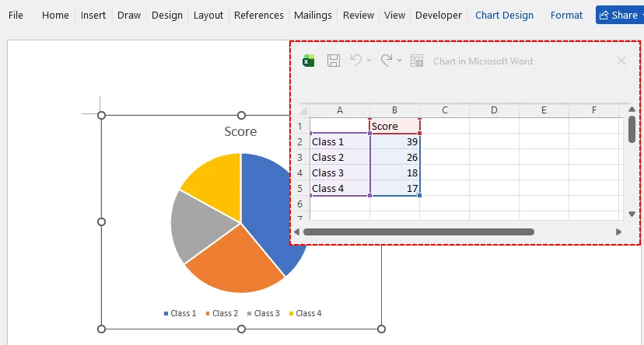Viewport: 644px width, 345px height.
Task: Select column C header
Action: click(x=444, y=110)
